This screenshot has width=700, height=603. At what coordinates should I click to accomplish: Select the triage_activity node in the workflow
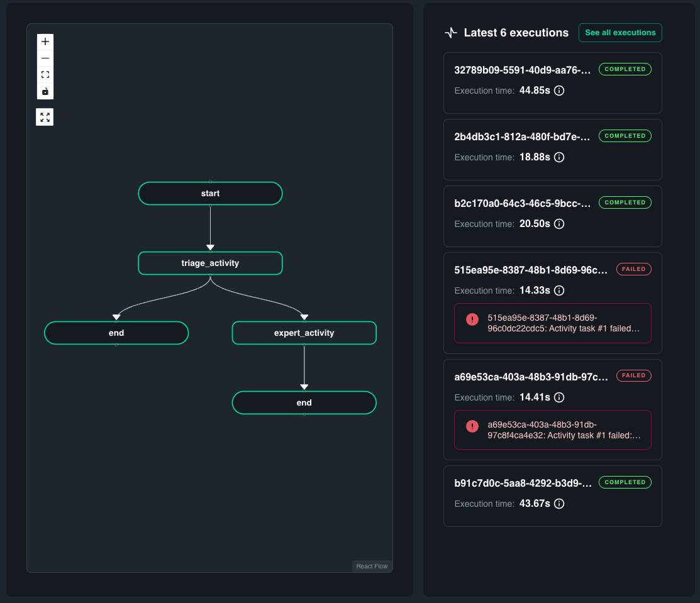point(210,263)
